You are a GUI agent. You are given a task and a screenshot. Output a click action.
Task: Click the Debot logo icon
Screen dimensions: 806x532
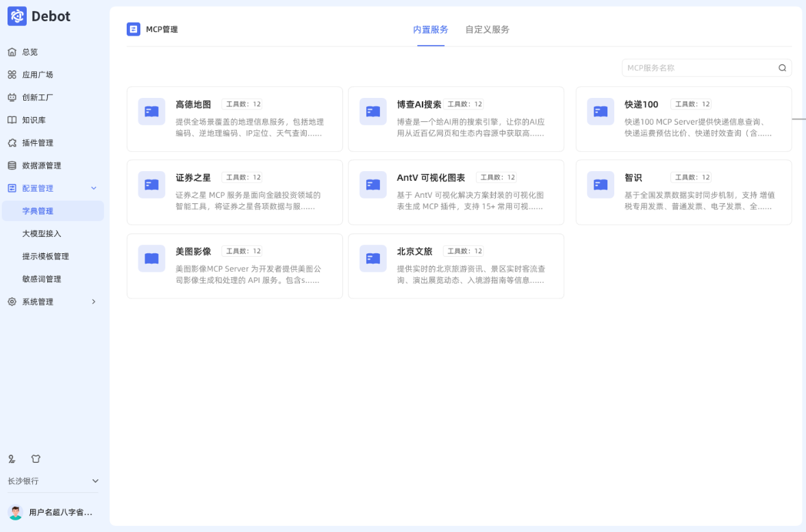click(x=17, y=16)
